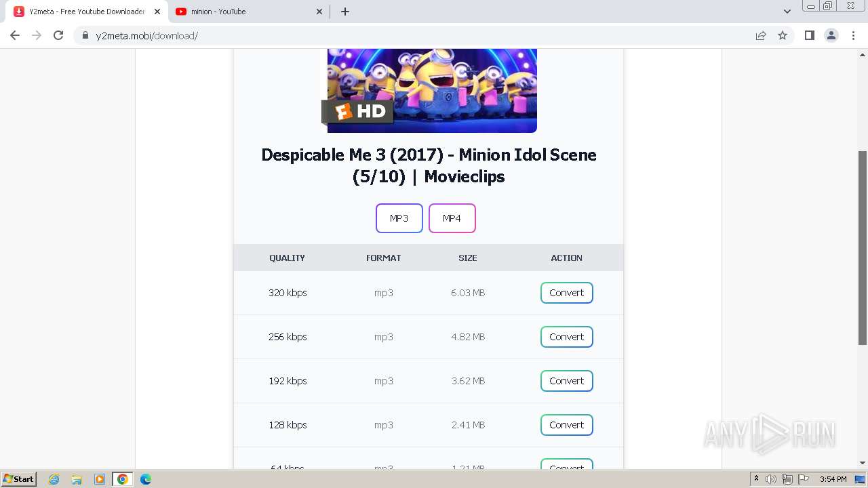Click the scrollbar down arrow

tap(863, 464)
